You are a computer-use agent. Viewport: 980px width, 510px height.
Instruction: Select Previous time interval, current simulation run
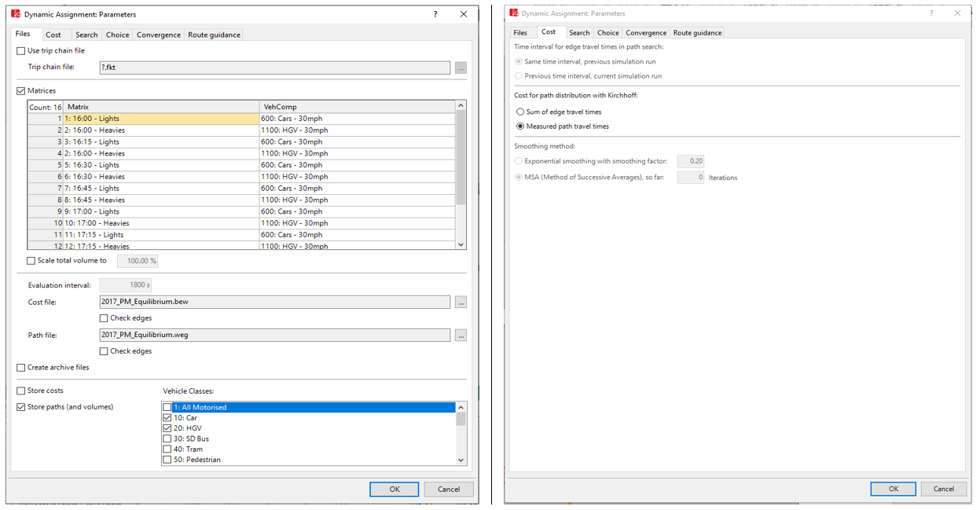[x=518, y=76]
